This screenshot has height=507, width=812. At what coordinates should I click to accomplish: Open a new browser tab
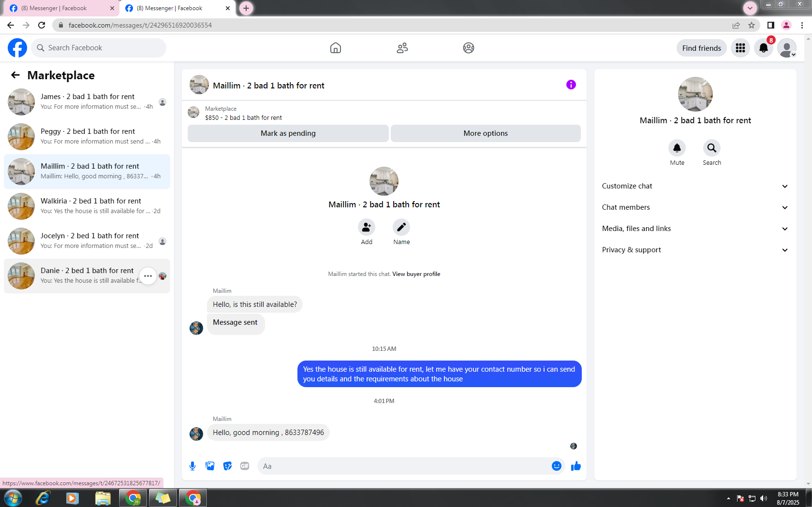point(246,8)
